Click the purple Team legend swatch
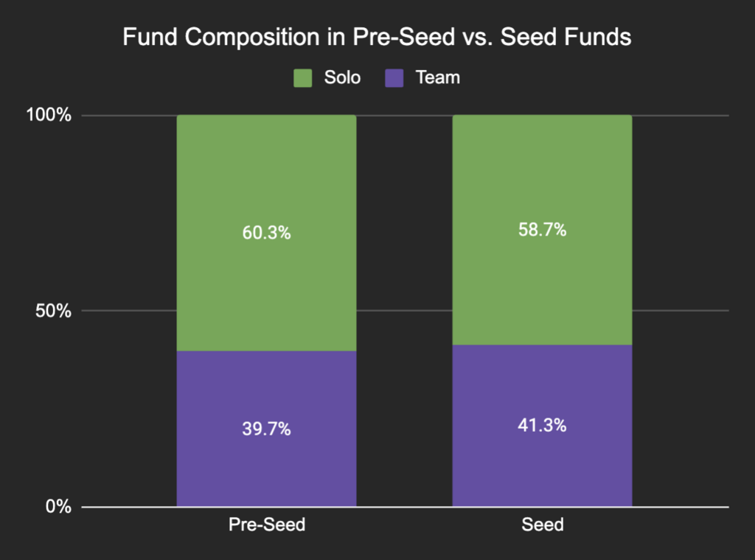Screen dimensions: 755x560 pos(396,77)
